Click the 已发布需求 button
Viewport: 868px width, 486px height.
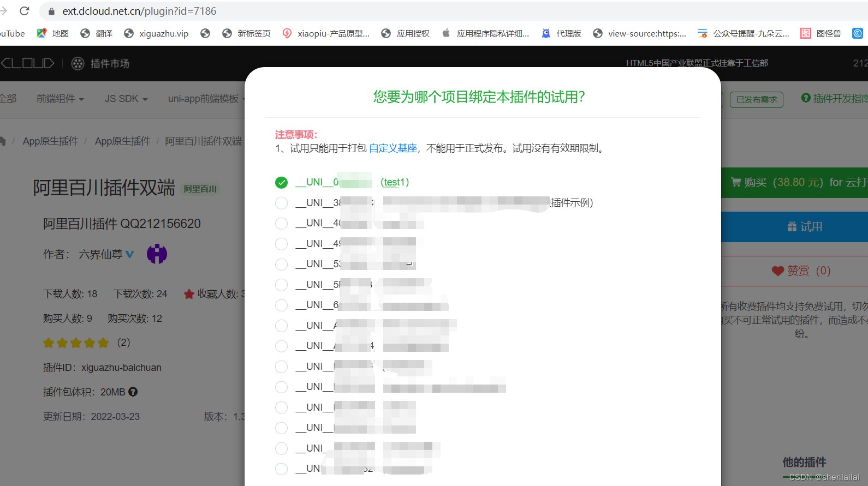pyautogui.click(x=756, y=99)
